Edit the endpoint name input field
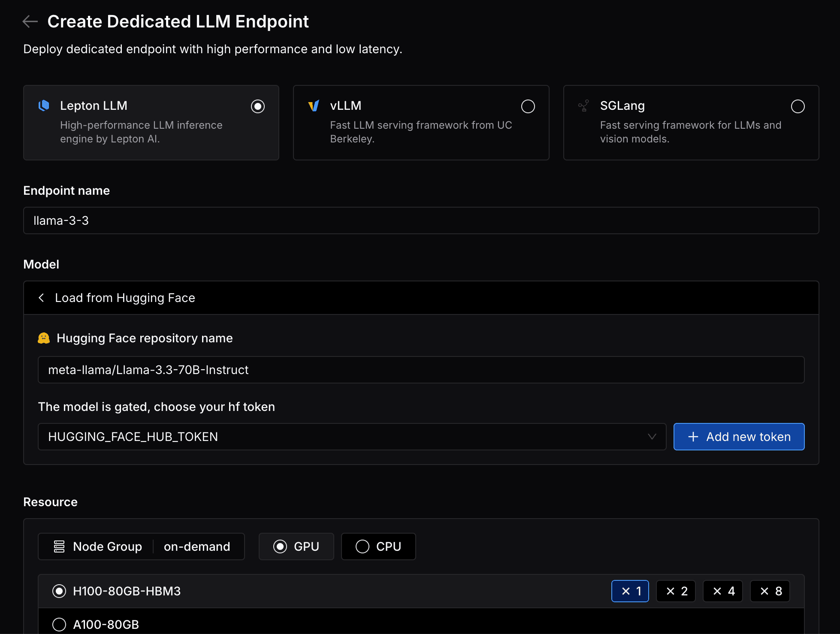 coord(421,220)
